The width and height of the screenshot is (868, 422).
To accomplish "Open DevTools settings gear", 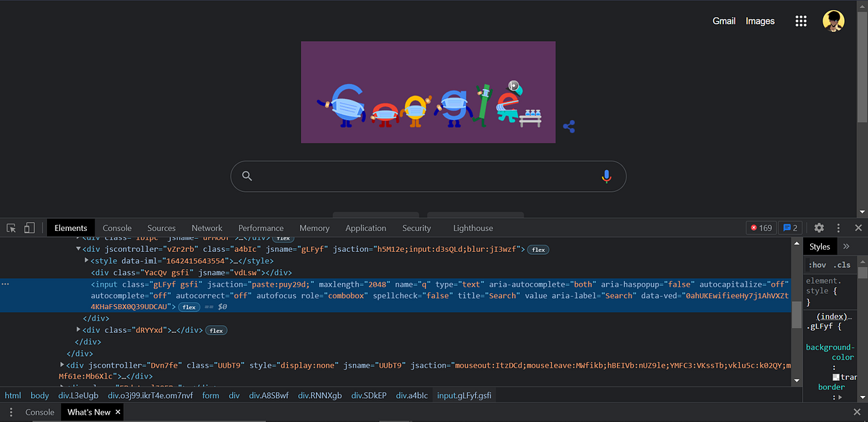I will [819, 228].
